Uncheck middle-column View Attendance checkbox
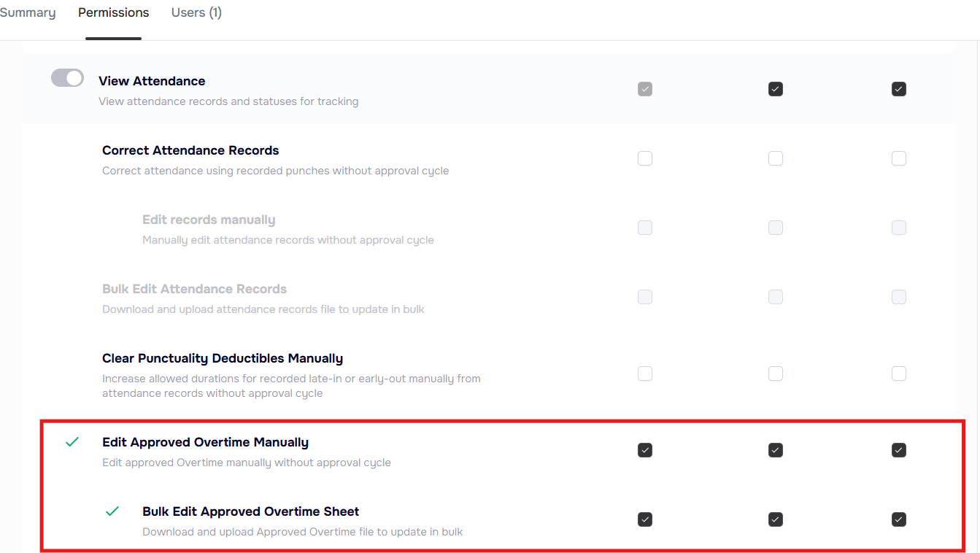Screen dimensions: 980x553 tap(776, 89)
